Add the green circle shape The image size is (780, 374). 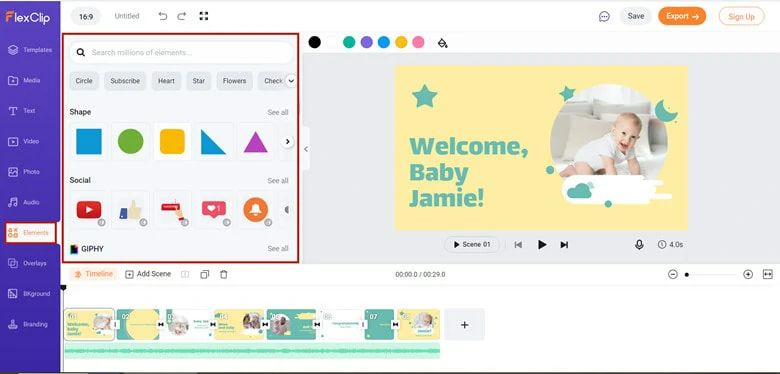tap(130, 142)
